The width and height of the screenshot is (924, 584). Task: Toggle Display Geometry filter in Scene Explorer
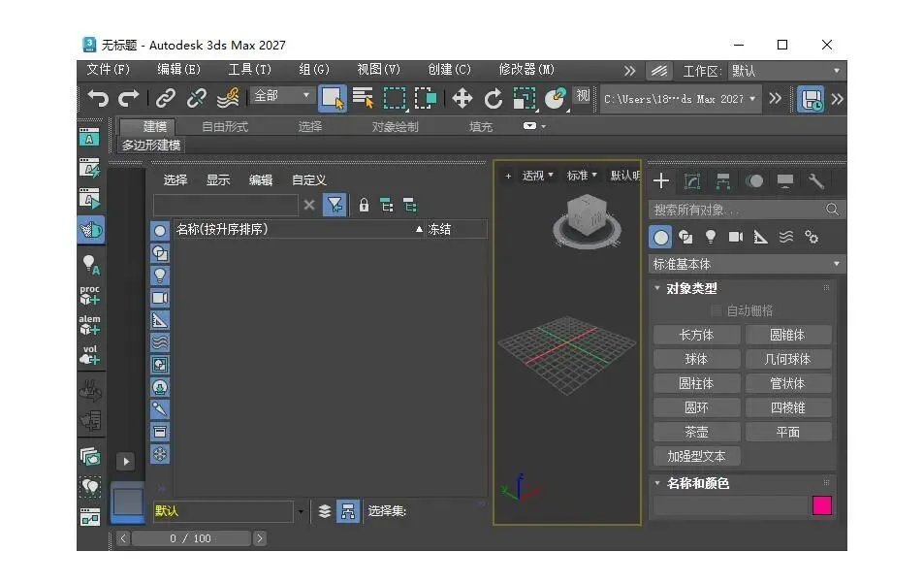point(160,231)
